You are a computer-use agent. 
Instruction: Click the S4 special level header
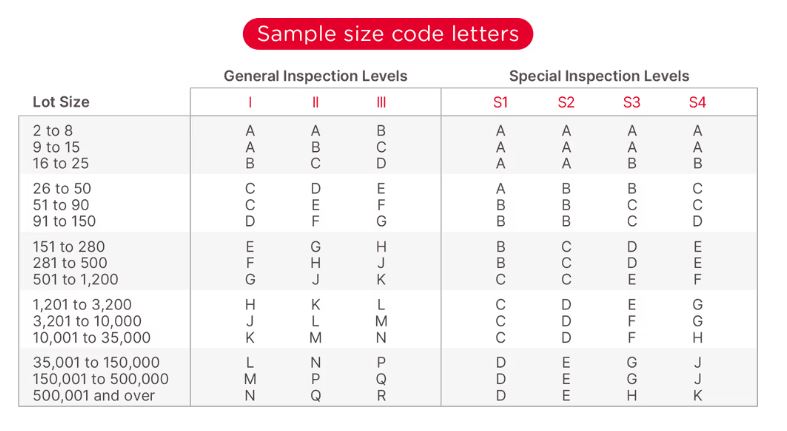click(697, 102)
